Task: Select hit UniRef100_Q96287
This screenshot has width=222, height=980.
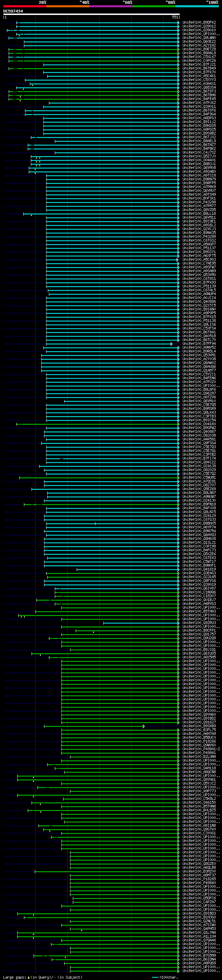Action: pos(199,394)
